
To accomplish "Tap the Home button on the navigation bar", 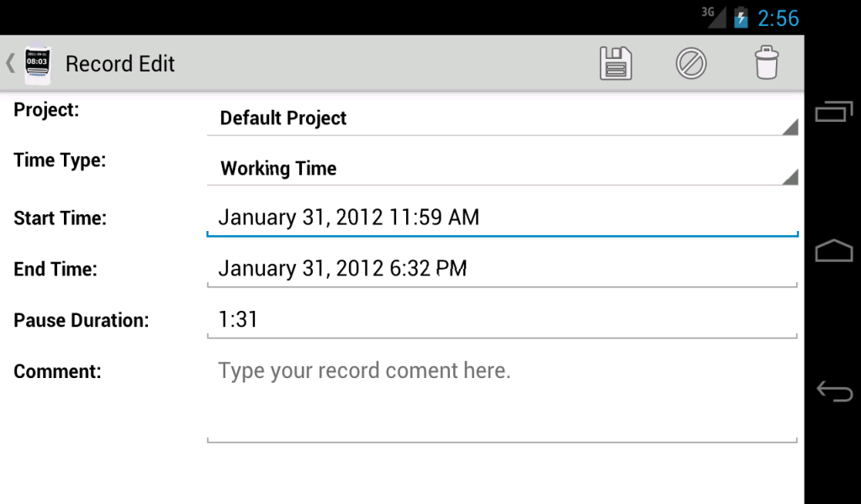I will (x=833, y=249).
